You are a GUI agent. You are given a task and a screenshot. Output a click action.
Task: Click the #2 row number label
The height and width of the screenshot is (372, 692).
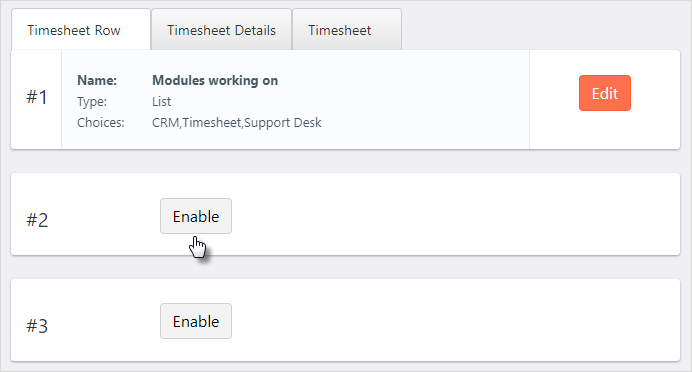[37, 220]
